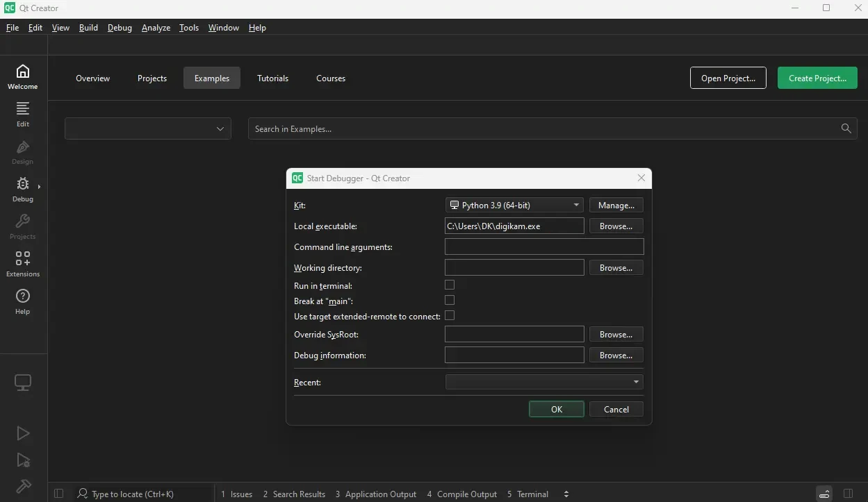This screenshot has width=868, height=502.
Task: Open the Analyze menu
Action: coord(156,28)
